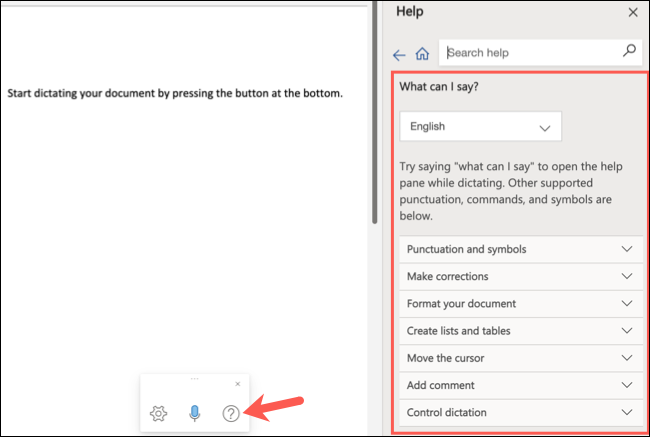Open the English language dropdown

click(480, 127)
